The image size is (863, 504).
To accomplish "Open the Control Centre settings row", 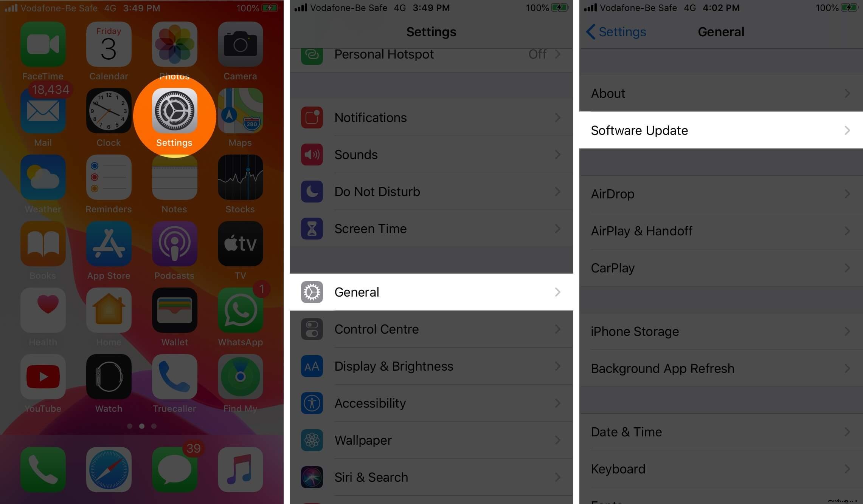I will click(x=431, y=329).
